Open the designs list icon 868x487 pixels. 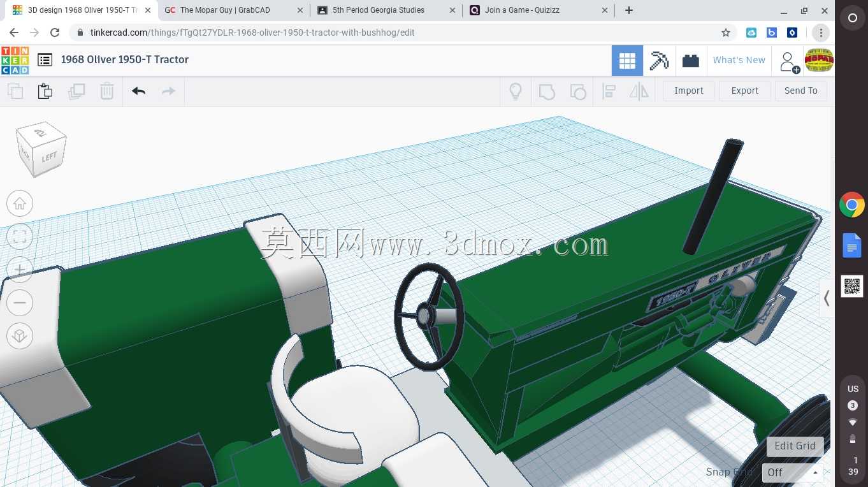tap(45, 60)
